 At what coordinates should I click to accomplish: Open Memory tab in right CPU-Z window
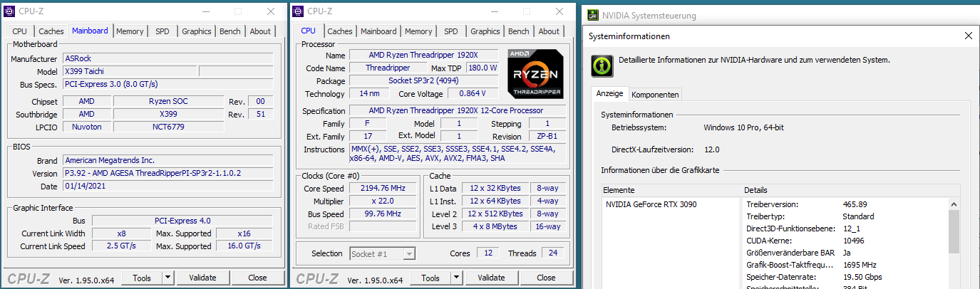click(x=418, y=31)
